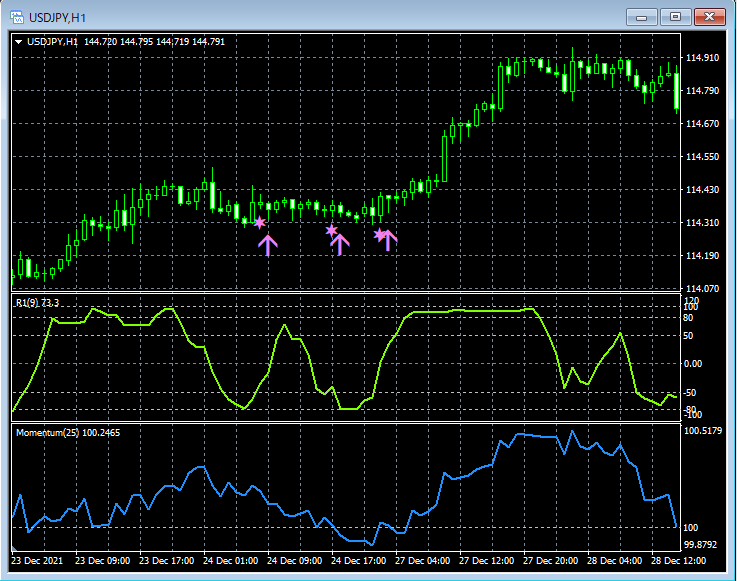This screenshot has height=581, width=738.
Task: Click the 27 Dec 12:00 time axis label
Action: click(x=487, y=561)
